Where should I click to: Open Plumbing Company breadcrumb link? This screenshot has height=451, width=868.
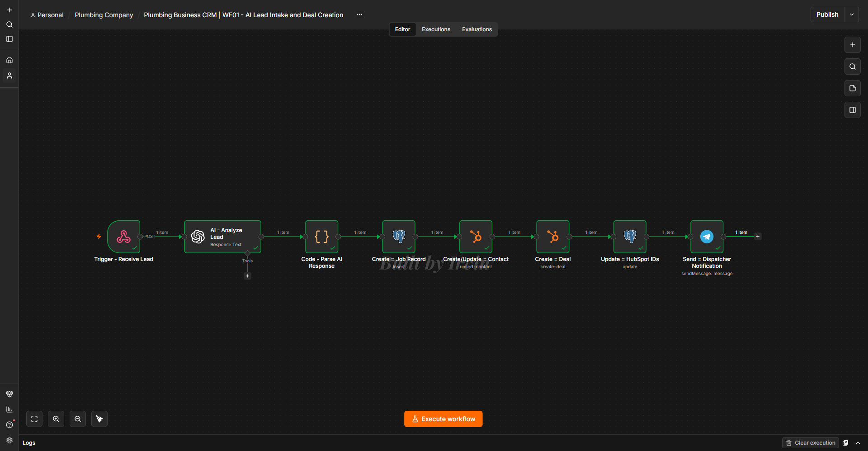[x=104, y=15]
